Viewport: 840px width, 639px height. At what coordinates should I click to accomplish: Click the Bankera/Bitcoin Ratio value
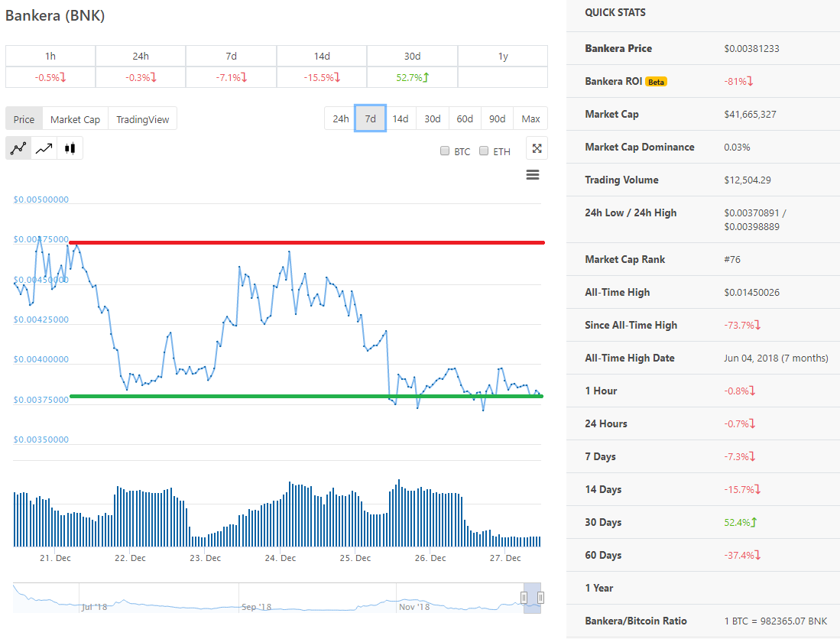(x=776, y=621)
